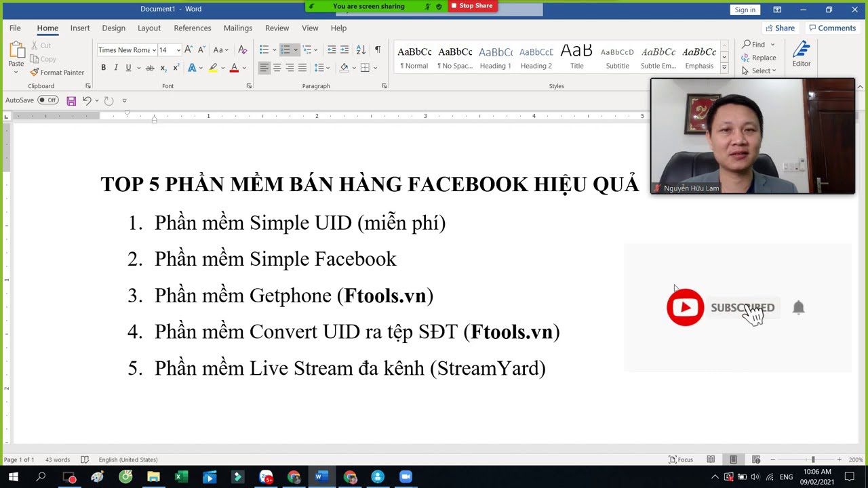Open Windows Start menu
868x488 pixels.
coord(13,477)
